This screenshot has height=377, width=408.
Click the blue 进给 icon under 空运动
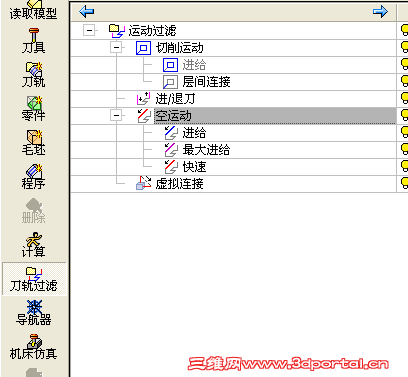tap(171, 133)
